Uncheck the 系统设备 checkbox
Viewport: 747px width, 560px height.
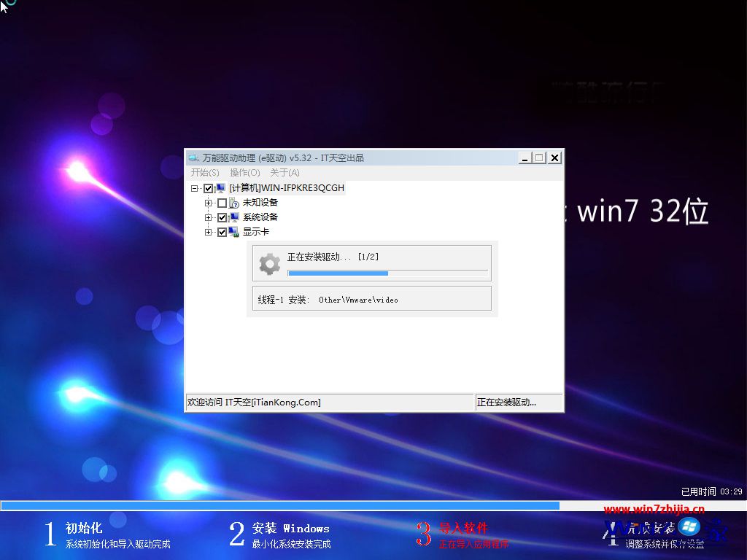pyautogui.click(x=222, y=217)
